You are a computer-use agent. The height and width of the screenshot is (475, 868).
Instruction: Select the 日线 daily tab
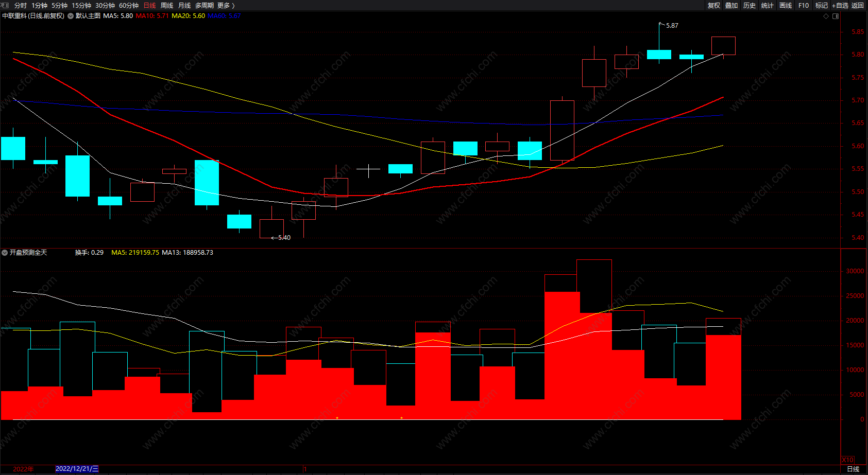[x=149, y=5]
